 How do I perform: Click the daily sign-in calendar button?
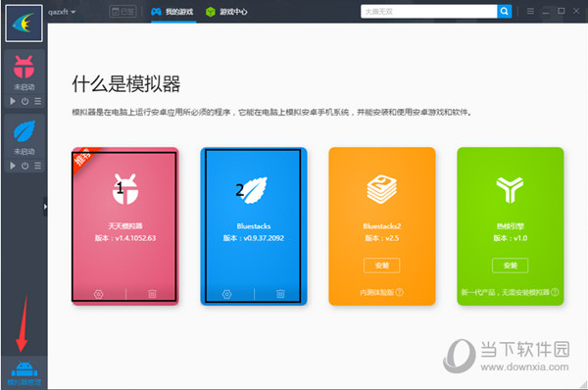click(122, 12)
